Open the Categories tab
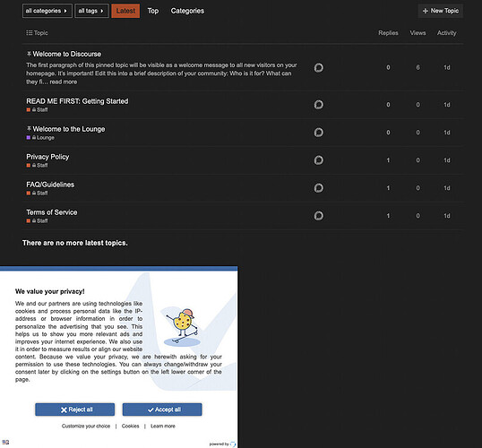Screen dimensions: 482x448 coord(187,11)
